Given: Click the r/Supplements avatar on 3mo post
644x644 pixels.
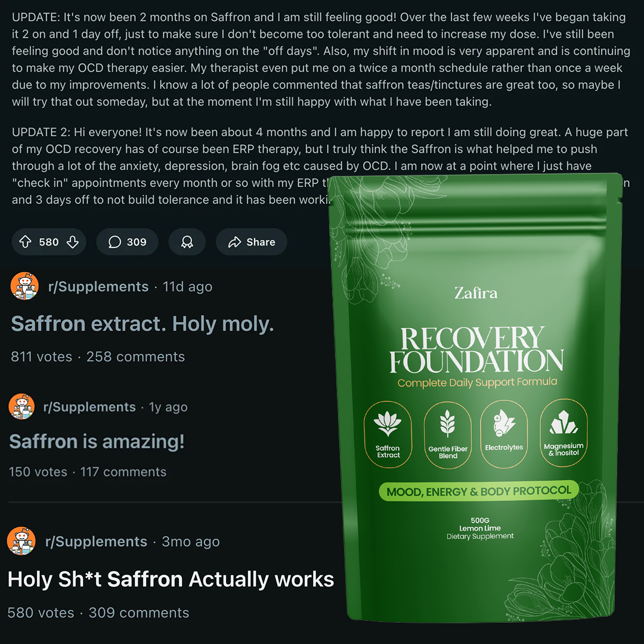Looking at the screenshot, I should (x=21, y=541).
